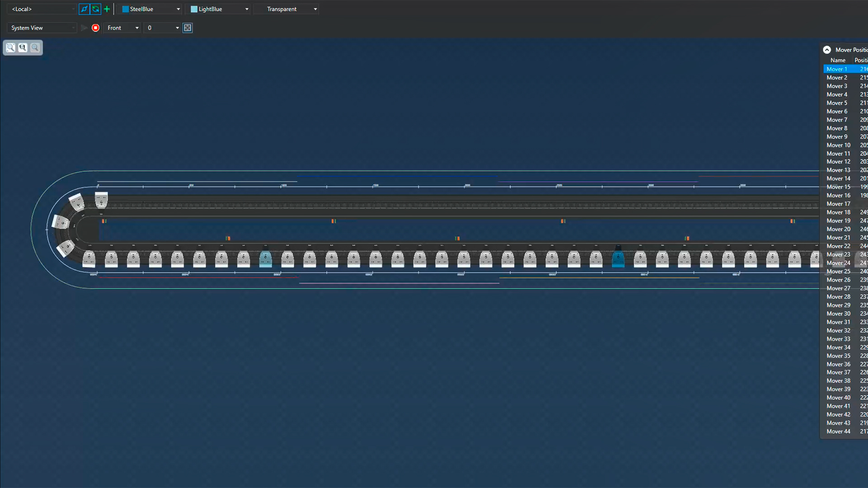Screen dimensions: 868x488
Task: Select Mover 5 in the list
Action: [x=837, y=103]
